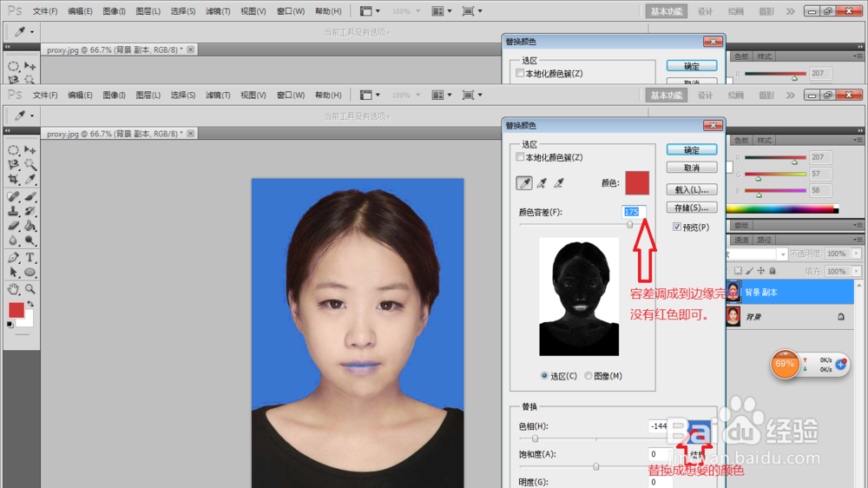
Task: Select the 选区(C) radio button
Action: (x=544, y=376)
